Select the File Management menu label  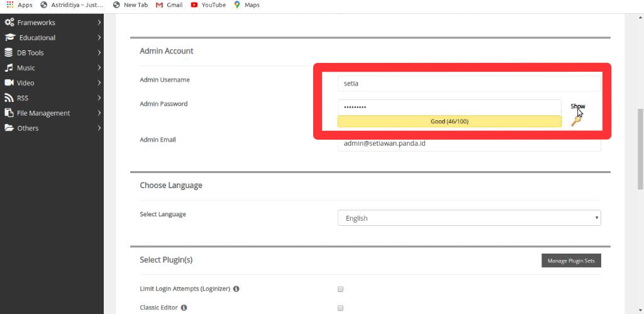(43, 113)
